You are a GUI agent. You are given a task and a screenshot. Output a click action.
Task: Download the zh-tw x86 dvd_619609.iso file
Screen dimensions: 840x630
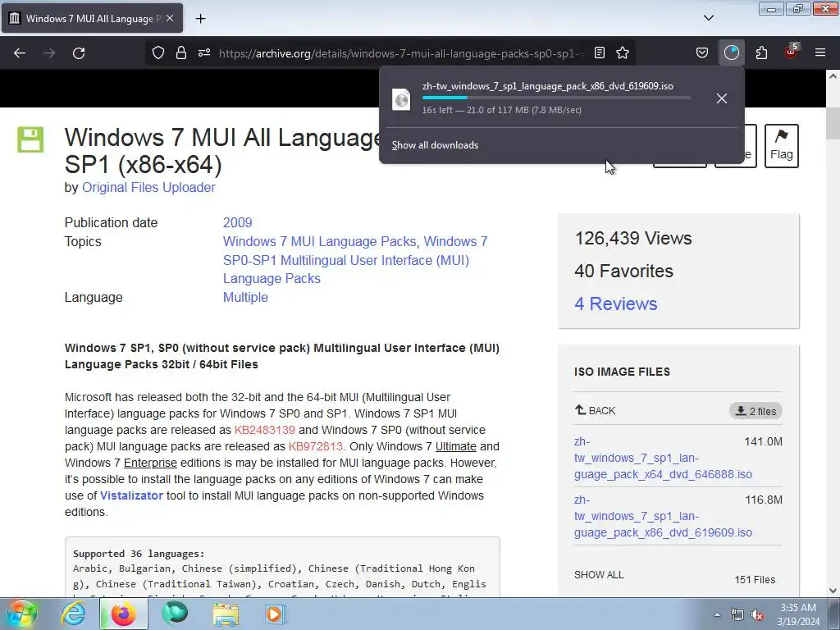click(663, 517)
